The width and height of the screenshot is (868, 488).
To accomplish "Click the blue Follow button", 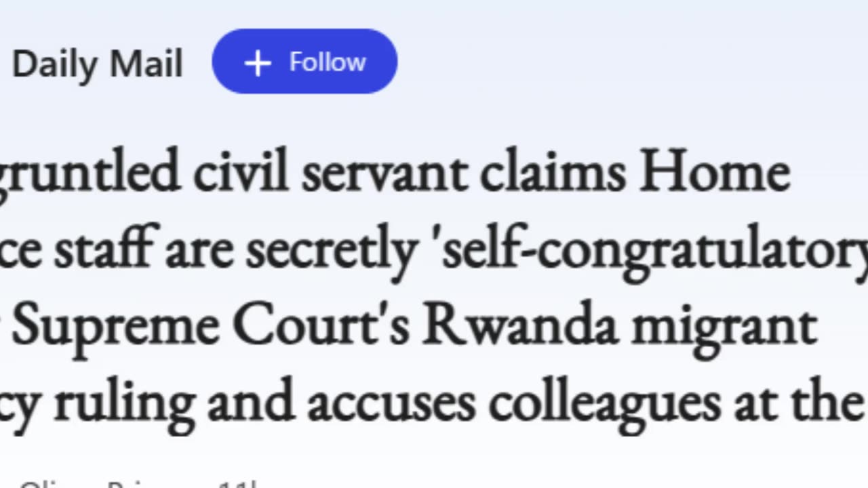I will (304, 62).
